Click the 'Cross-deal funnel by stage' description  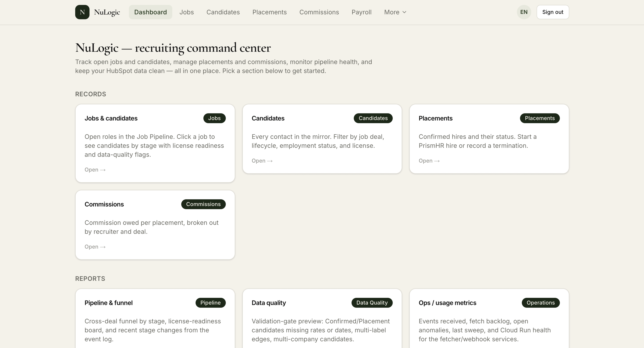click(153, 330)
